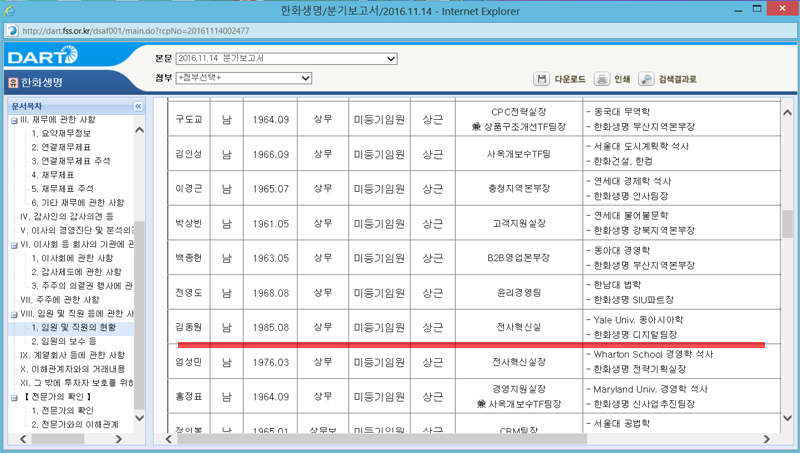Collapse the VIII. 임원 및 직원 등 node
Viewport: 800px width, 453px height.
coord(14,314)
